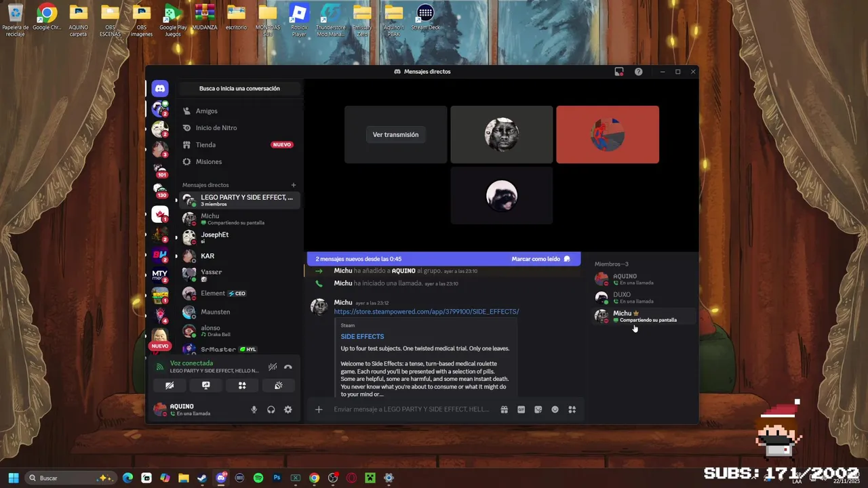Open Spotify from the taskbar

pyautogui.click(x=258, y=478)
